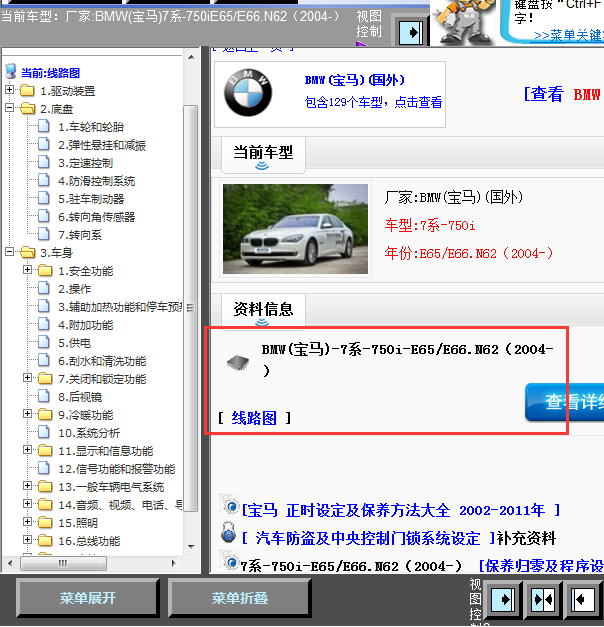
Task: Open the 保养归零及程序设 link
Action: pyautogui.click(x=541, y=566)
